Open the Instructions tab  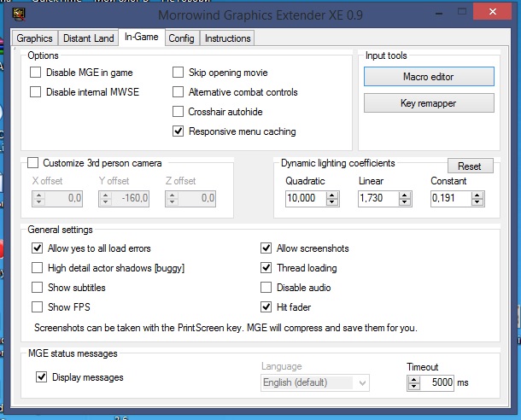tap(227, 38)
